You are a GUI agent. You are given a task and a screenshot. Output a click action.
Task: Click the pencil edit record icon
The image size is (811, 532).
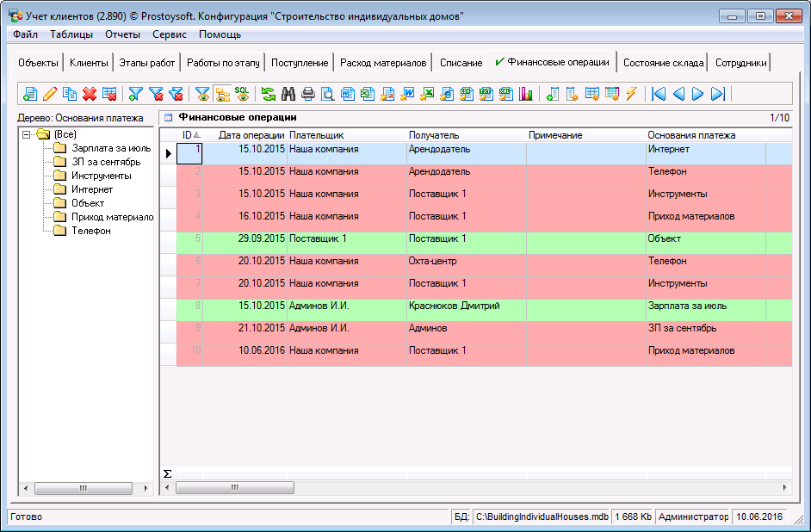click(x=50, y=94)
